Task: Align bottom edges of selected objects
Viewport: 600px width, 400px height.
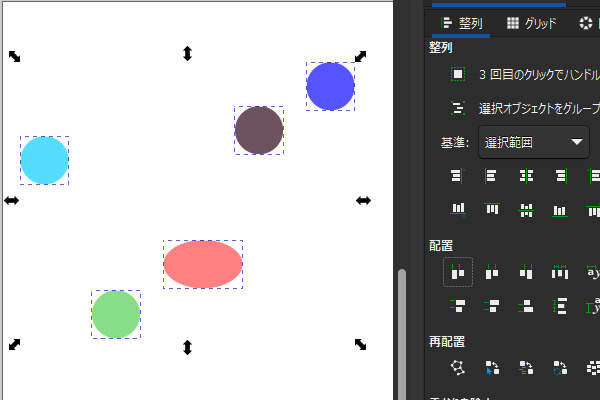Action: [x=560, y=210]
